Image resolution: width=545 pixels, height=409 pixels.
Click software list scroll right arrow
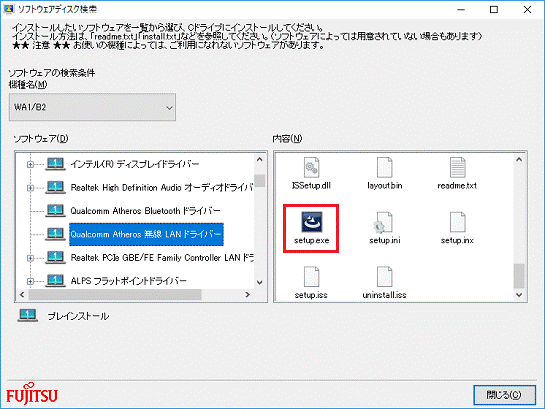click(x=247, y=295)
